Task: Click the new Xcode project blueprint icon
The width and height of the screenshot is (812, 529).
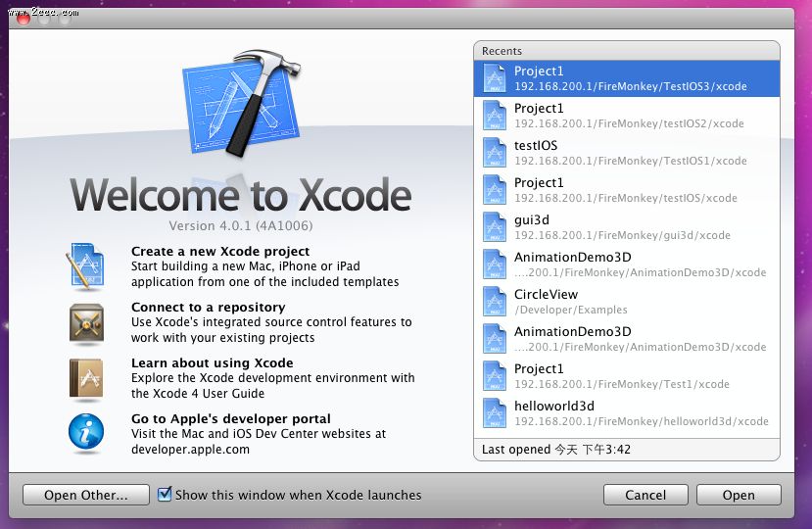Action: pos(86,265)
